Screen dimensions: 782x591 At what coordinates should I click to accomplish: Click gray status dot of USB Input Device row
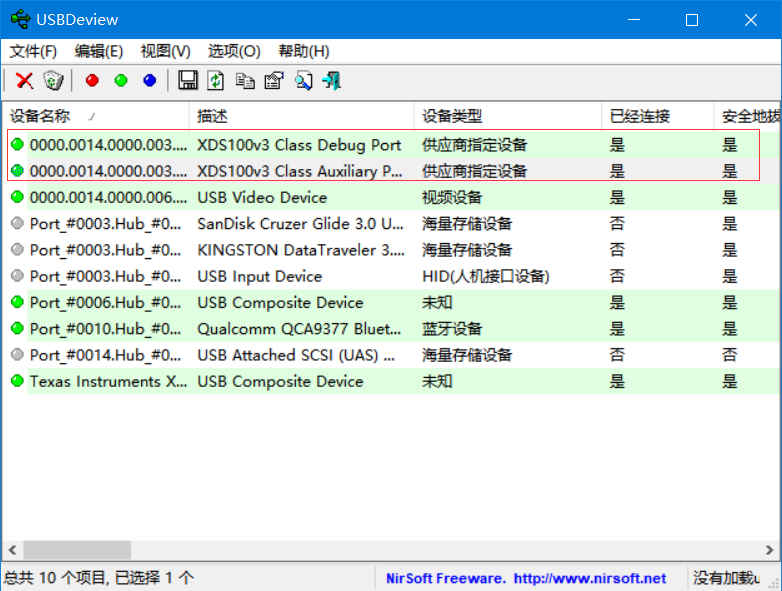(17, 276)
